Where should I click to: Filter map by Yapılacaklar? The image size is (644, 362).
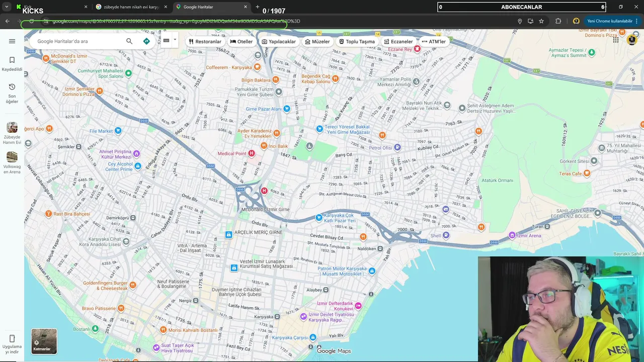click(279, 42)
